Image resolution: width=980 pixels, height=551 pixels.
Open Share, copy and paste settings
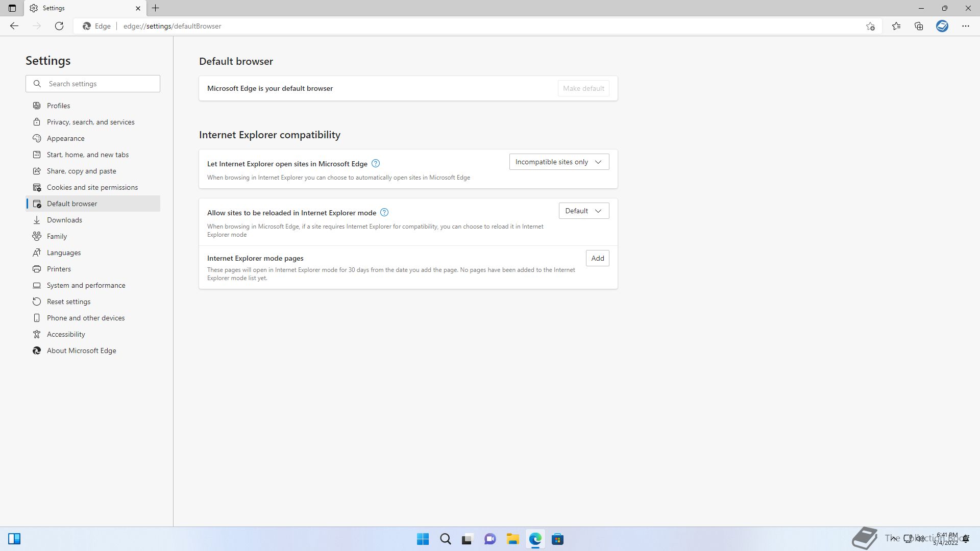(93, 171)
